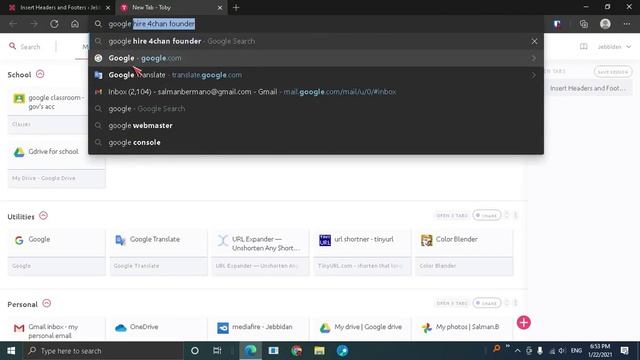
Task: Open My drive | Google drive card
Action: (x=362, y=330)
